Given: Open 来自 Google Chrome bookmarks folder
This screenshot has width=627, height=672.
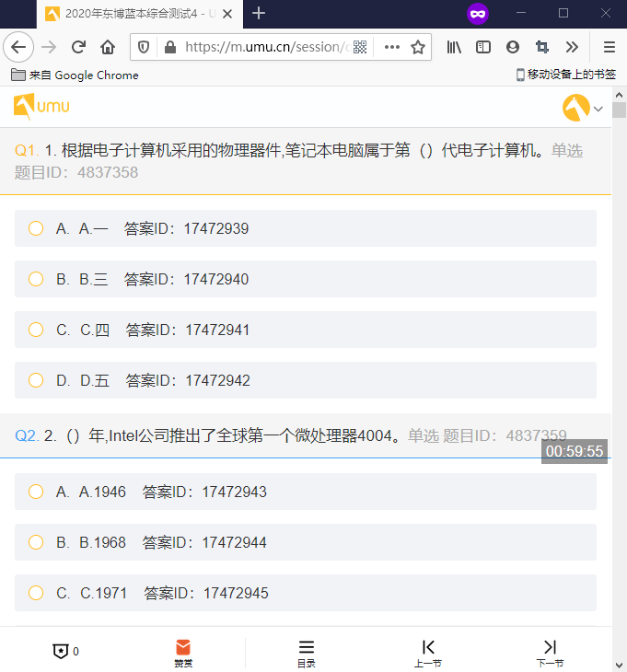Looking at the screenshot, I should [x=75, y=75].
